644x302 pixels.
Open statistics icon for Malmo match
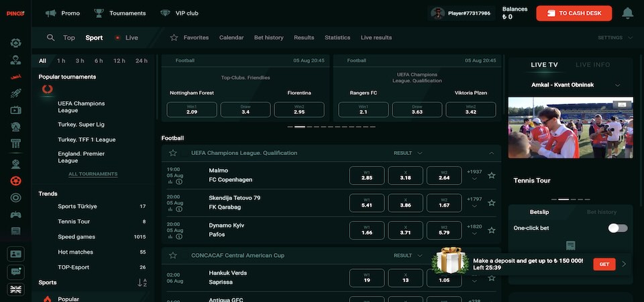(170, 182)
